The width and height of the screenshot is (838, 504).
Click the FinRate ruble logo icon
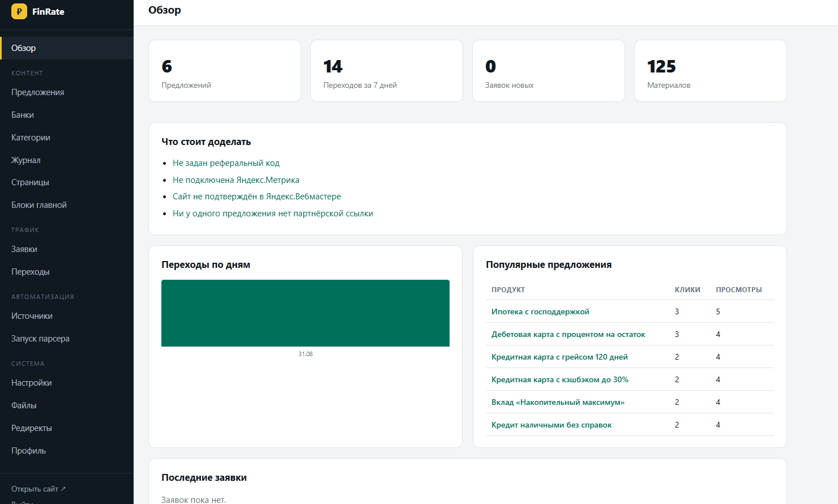tap(19, 11)
